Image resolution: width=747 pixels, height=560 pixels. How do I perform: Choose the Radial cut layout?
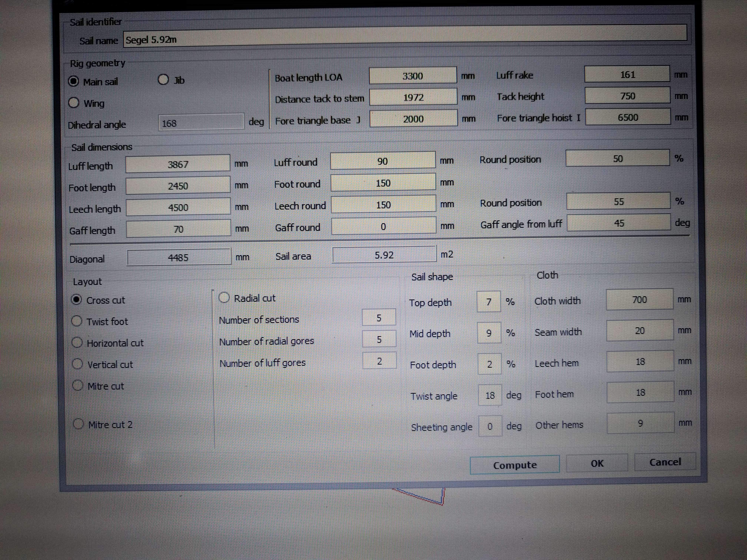[224, 298]
